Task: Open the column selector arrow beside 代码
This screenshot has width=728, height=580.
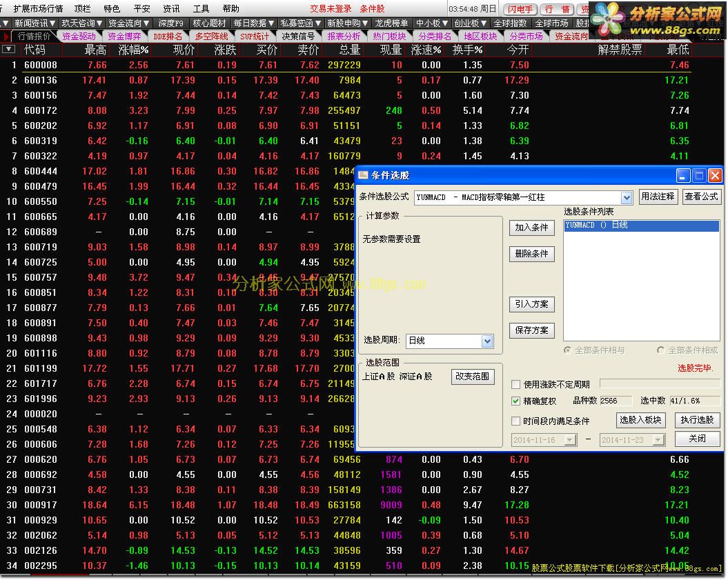Action: (8, 49)
